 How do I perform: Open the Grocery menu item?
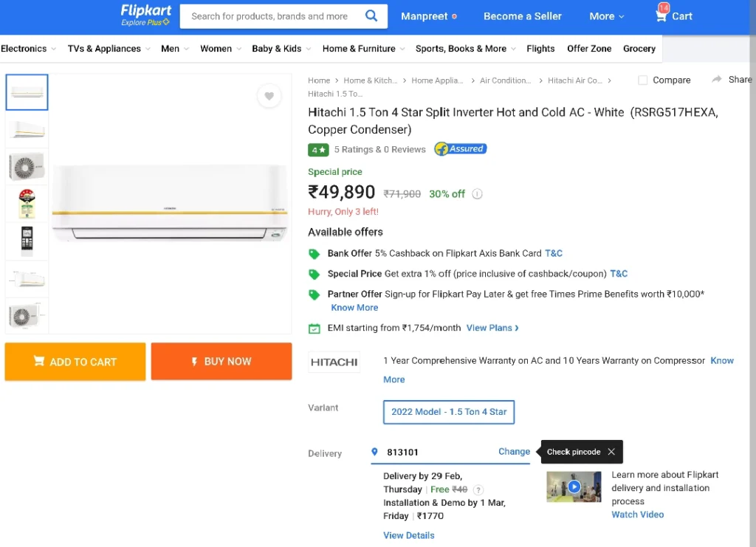[x=639, y=49]
